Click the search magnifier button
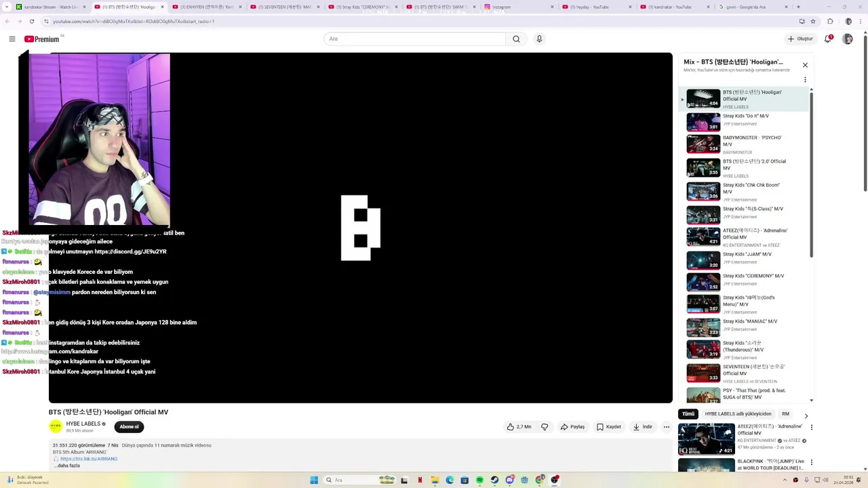 coord(516,39)
